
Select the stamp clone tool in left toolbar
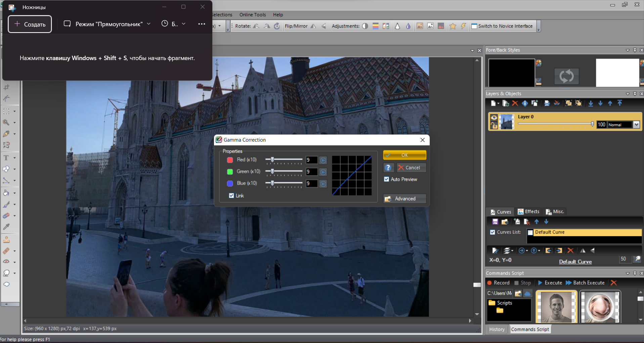(6, 239)
